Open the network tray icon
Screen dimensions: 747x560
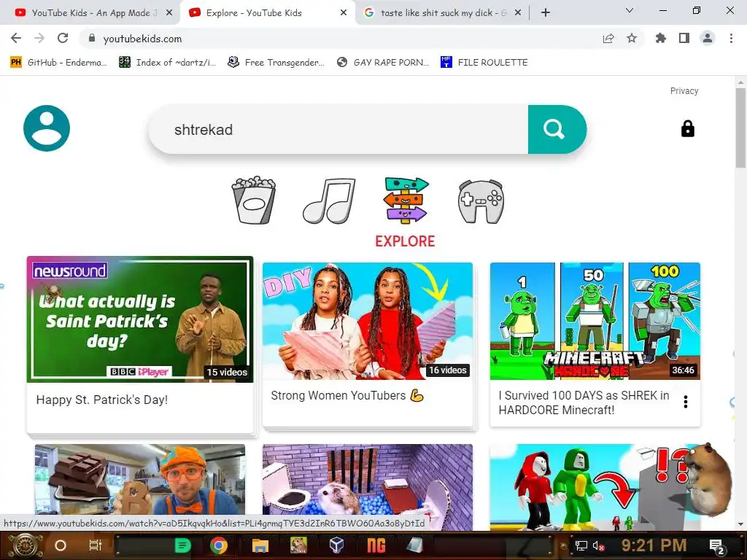tap(581, 545)
